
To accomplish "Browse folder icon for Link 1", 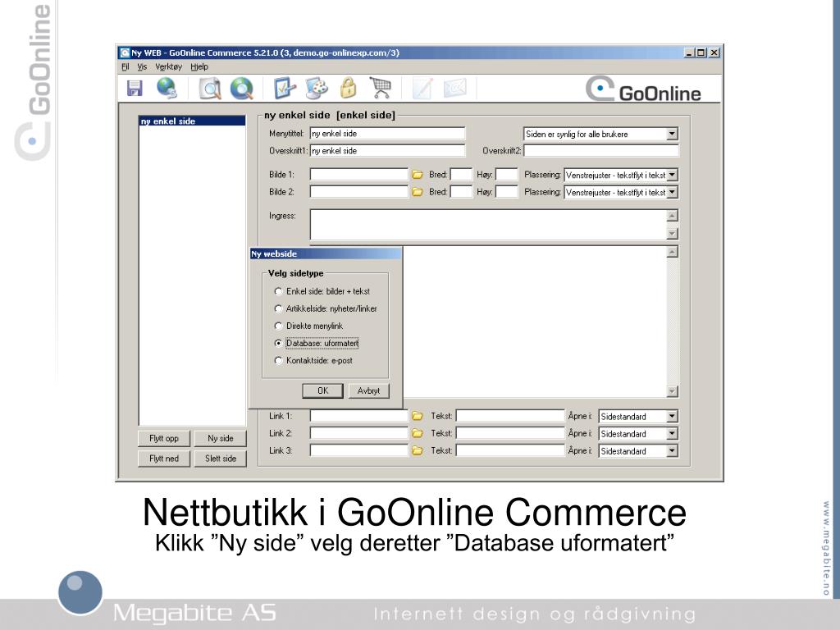I will (x=418, y=416).
